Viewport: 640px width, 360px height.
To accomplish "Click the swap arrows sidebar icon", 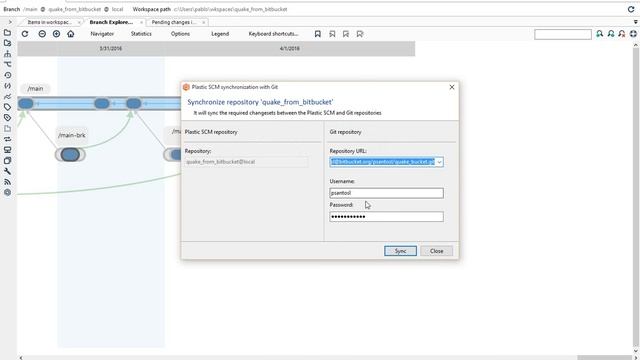I will click(x=7, y=139).
